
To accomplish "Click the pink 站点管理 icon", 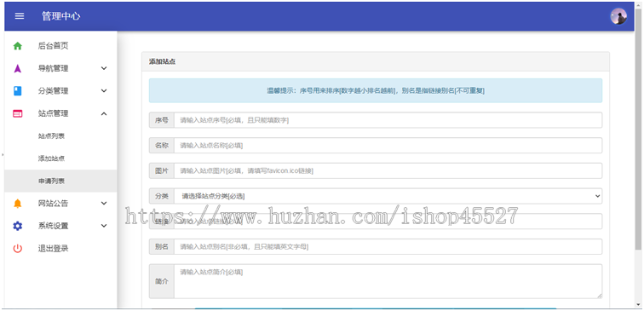I will click(18, 114).
